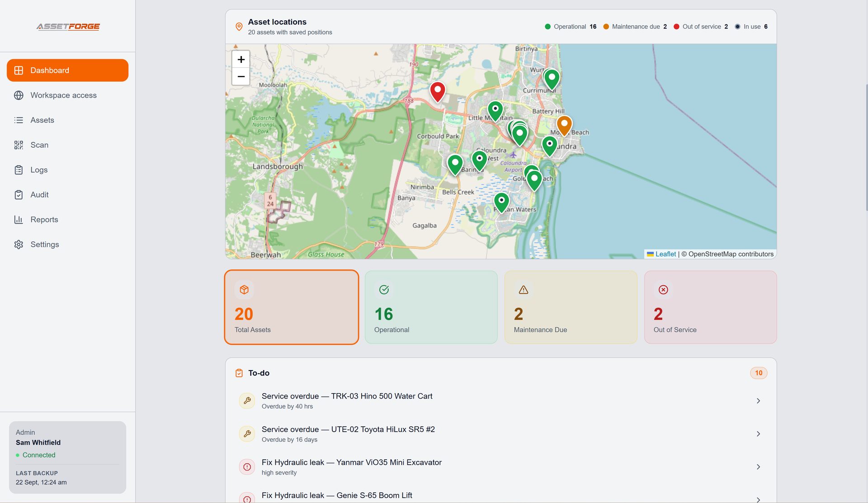The width and height of the screenshot is (868, 503).
Task: Click the Workspace access globe icon
Action: (x=19, y=95)
